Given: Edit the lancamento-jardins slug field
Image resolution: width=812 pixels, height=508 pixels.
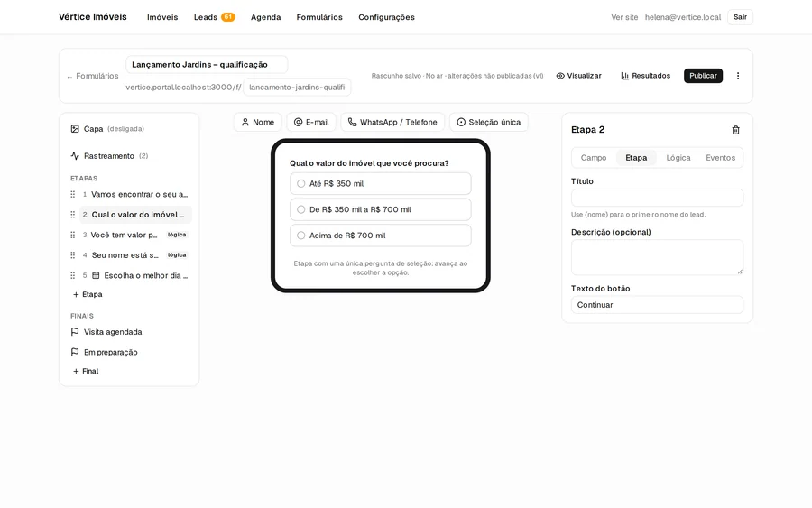Looking at the screenshot, I should pos(297,87).
